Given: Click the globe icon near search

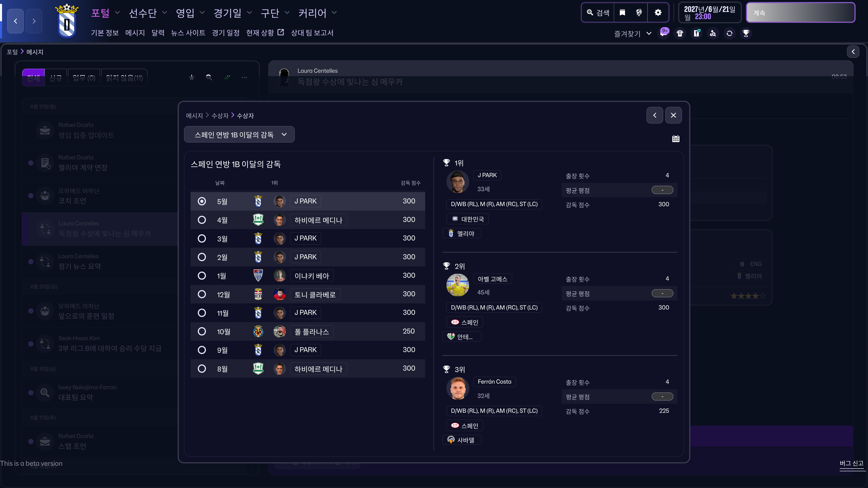Looking at the screenshot, I should point(639,12).
